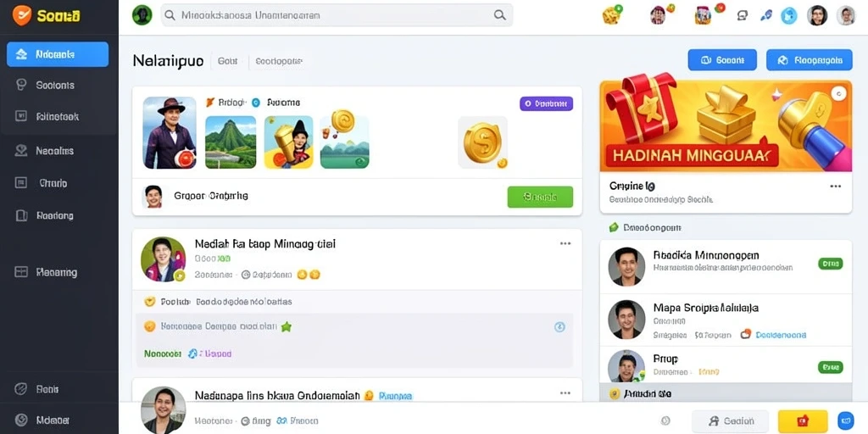Open the Nediah post author avatar
This screenshot has height=434, width=868.
click(164, 259)
